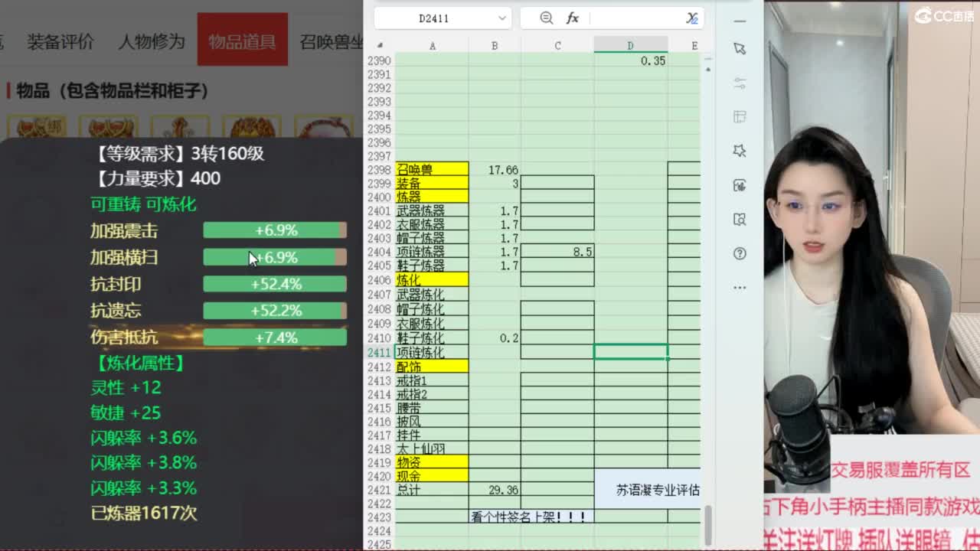
Task: Open the help question mark icon
Action: 740,253
